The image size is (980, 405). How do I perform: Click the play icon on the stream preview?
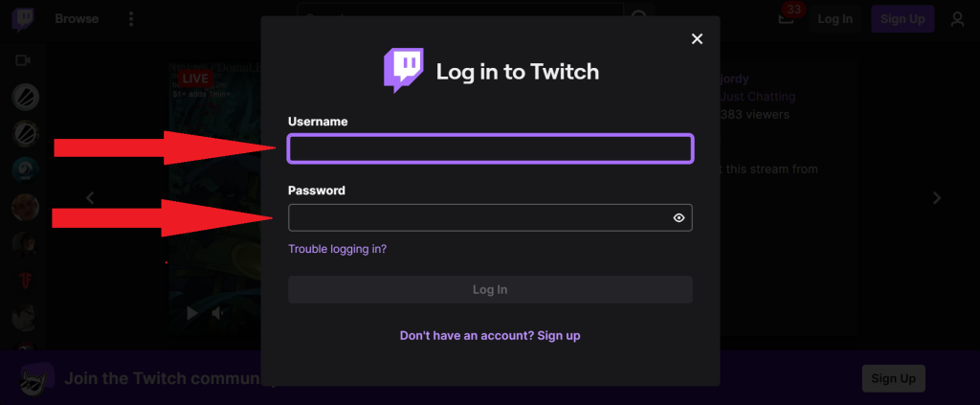[192, 312]
